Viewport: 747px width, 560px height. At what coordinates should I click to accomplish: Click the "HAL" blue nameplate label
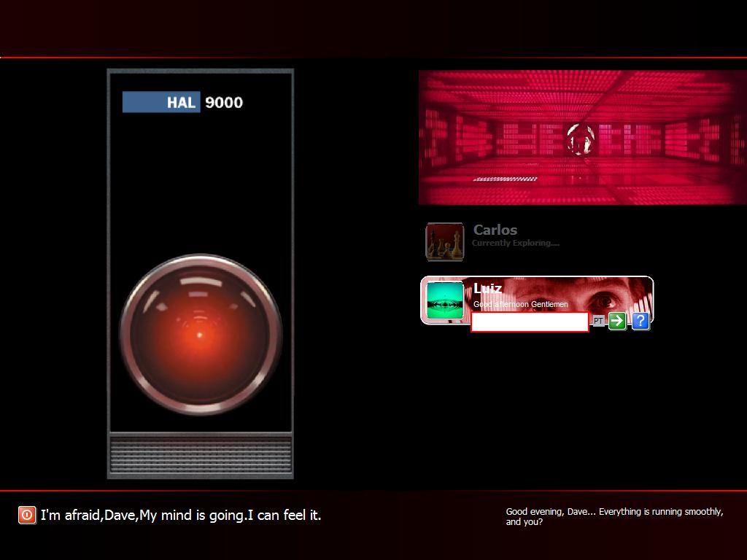[x=161, y=102]
